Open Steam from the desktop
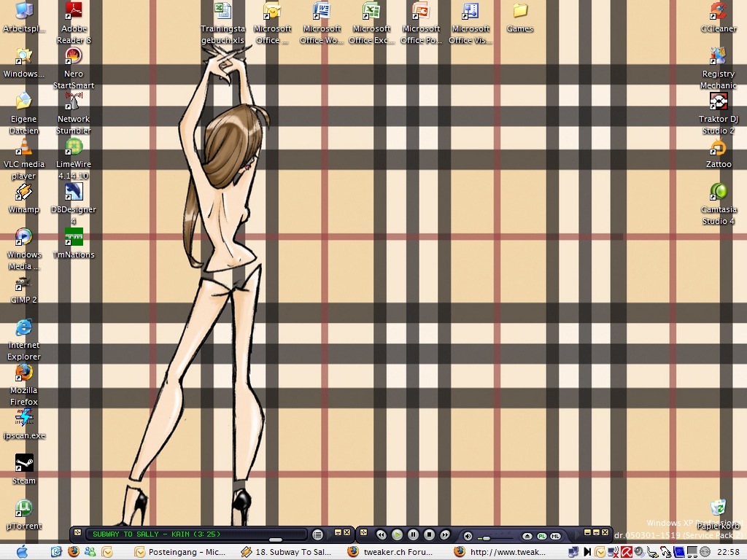The height and width of the screenshot is (560, 747). click(x=24, y=464)
